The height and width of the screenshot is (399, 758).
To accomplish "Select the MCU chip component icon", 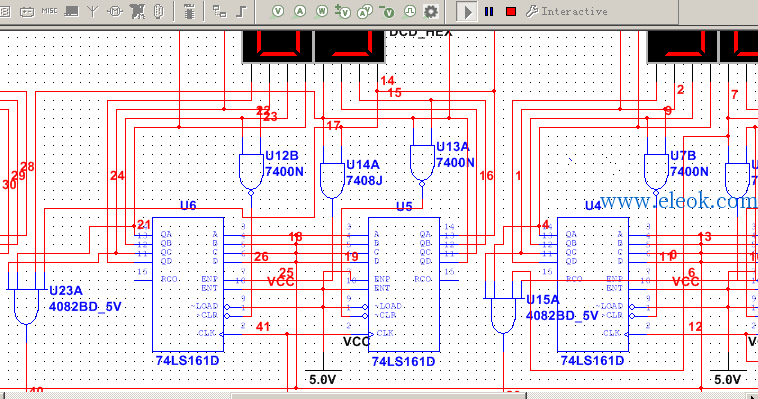I will (x=189, y=11).
